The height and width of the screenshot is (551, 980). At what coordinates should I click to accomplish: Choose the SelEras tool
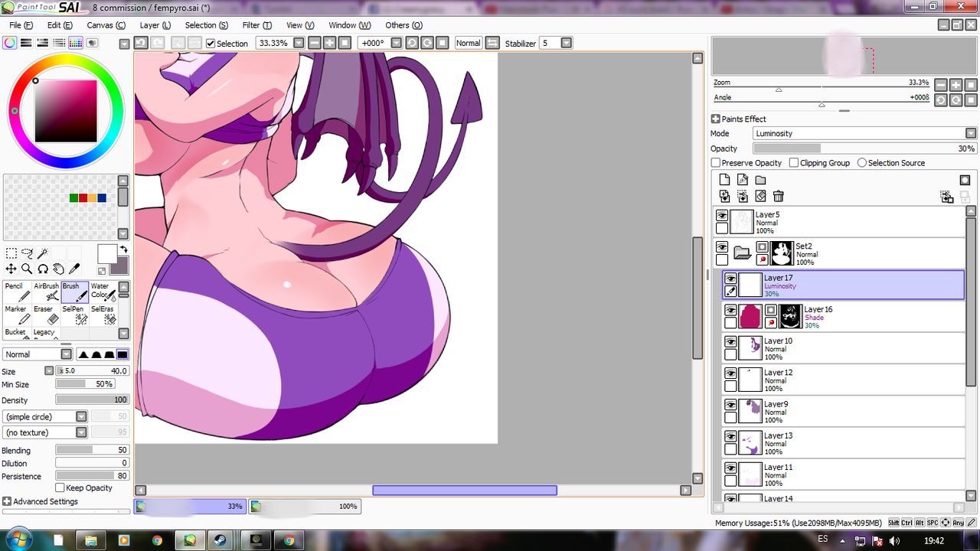click(x=103, y=315)
